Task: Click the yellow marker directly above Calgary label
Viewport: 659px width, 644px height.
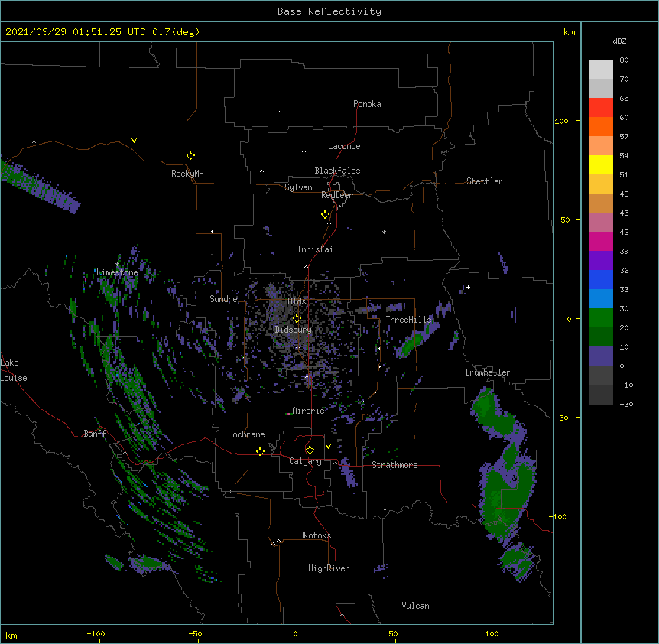Action: point(310,450)
